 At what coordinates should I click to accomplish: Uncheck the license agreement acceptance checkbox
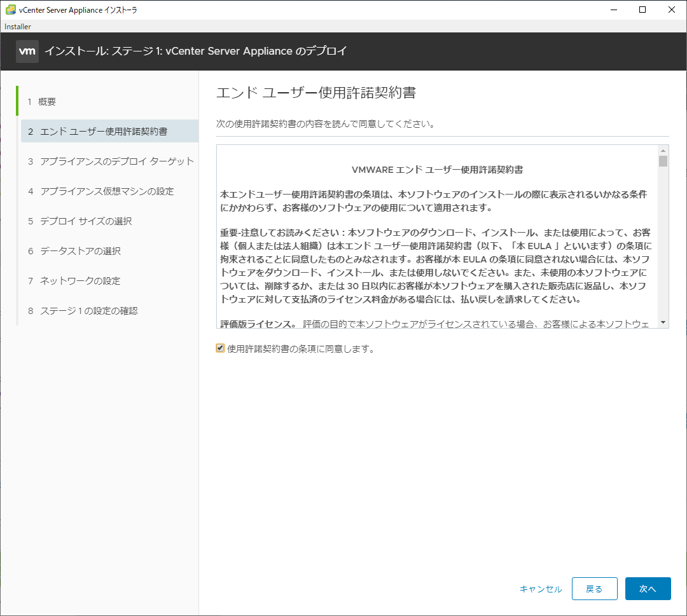pos(220,348)
